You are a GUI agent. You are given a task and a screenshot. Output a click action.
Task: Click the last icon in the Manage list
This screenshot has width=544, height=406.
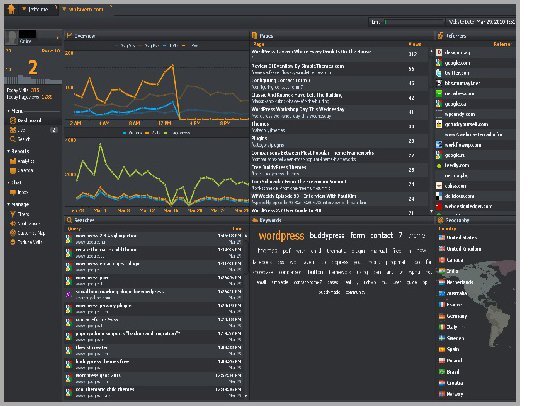pos(13,242)
